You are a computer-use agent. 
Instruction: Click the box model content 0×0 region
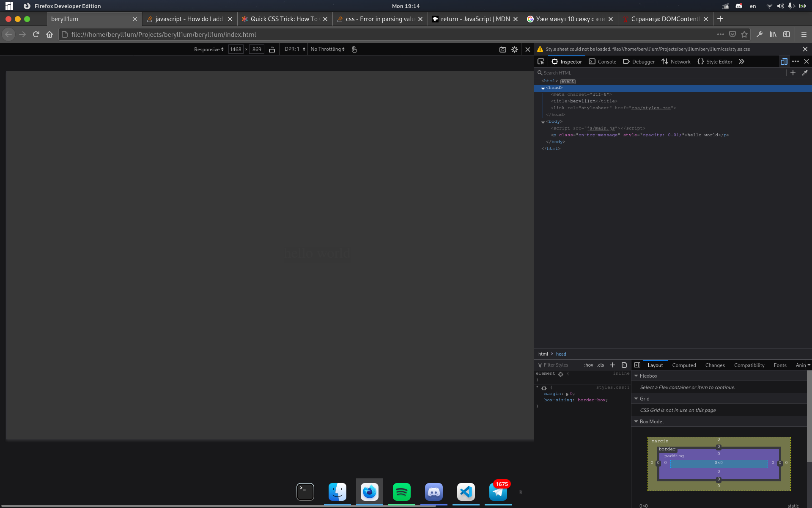[719, 463]
